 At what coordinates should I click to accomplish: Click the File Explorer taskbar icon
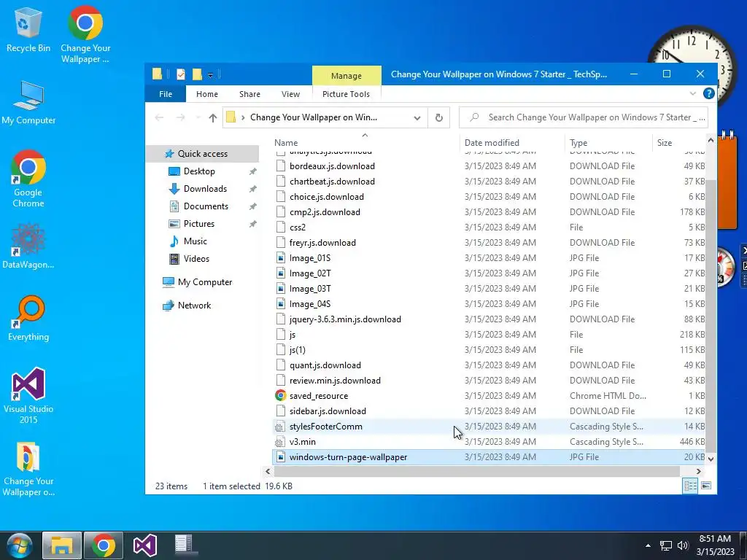tap(62, 545)
